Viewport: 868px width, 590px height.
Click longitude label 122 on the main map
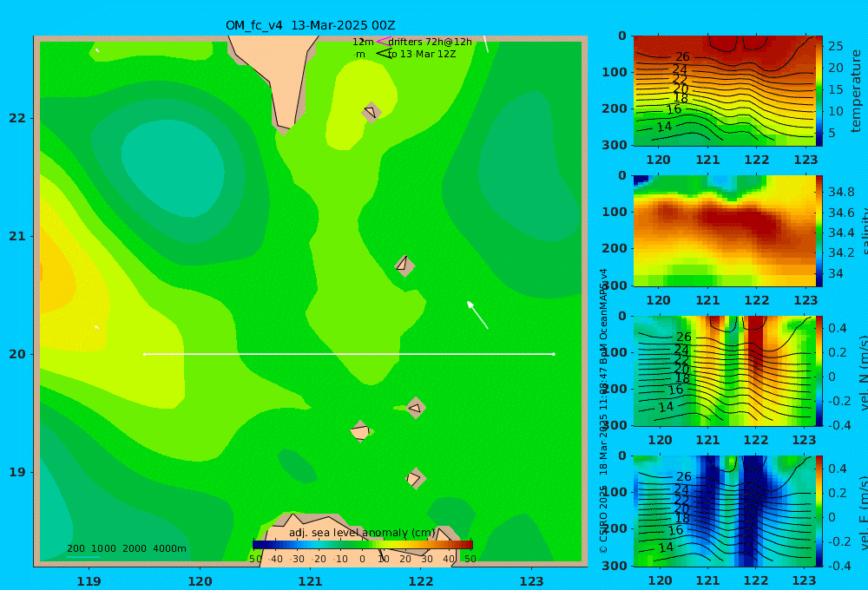pyautogui.click(x=421, y=581)
